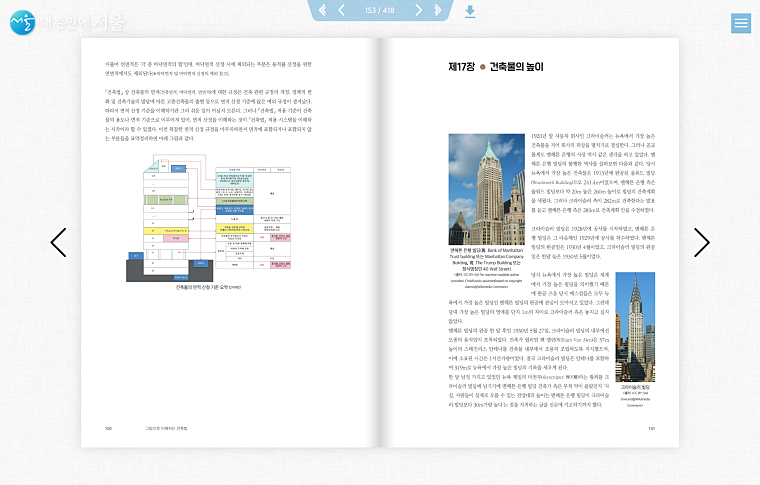Click the 153 / 418 page number field
760x485 pixels.
pyautogui.click(x=380, y=10)
